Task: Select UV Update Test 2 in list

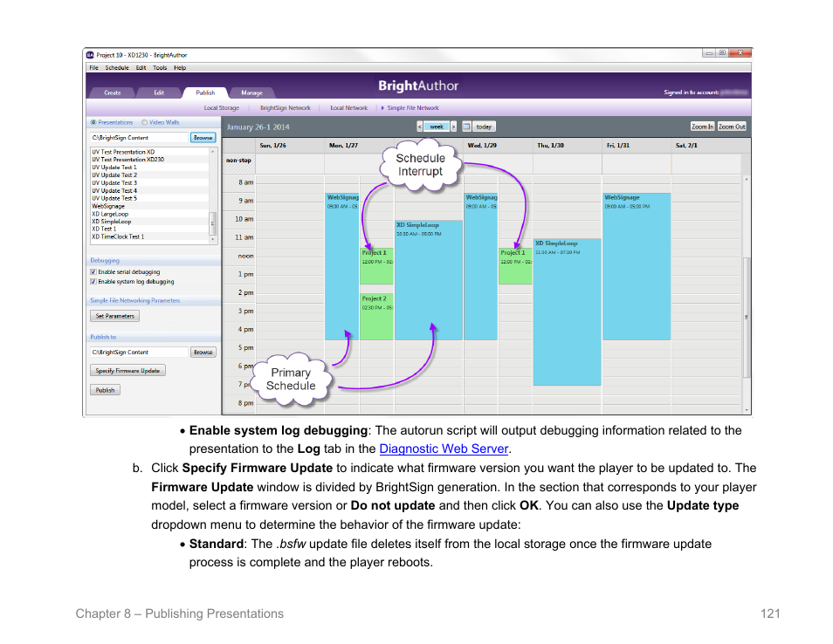Action: [x=150, y=175]
